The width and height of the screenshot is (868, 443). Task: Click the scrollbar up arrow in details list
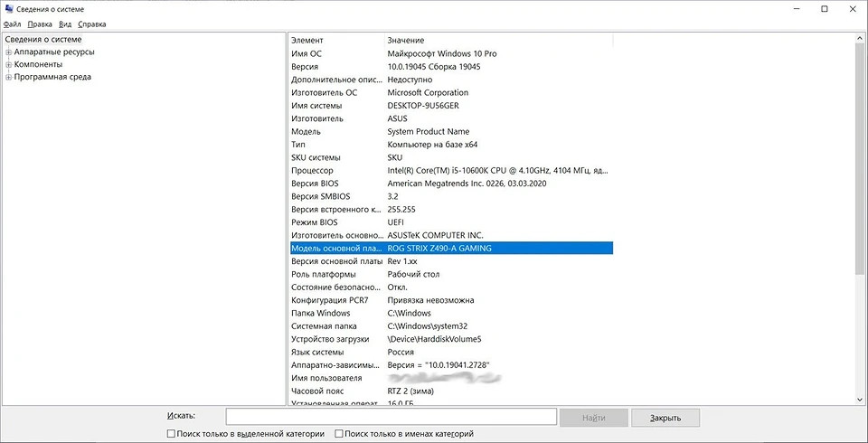(859, 40)
